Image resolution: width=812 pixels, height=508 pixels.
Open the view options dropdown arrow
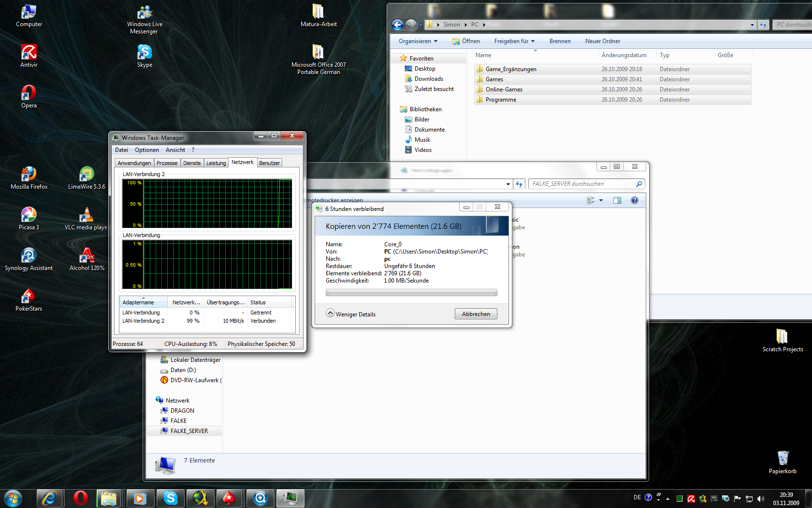pos(601,200)
